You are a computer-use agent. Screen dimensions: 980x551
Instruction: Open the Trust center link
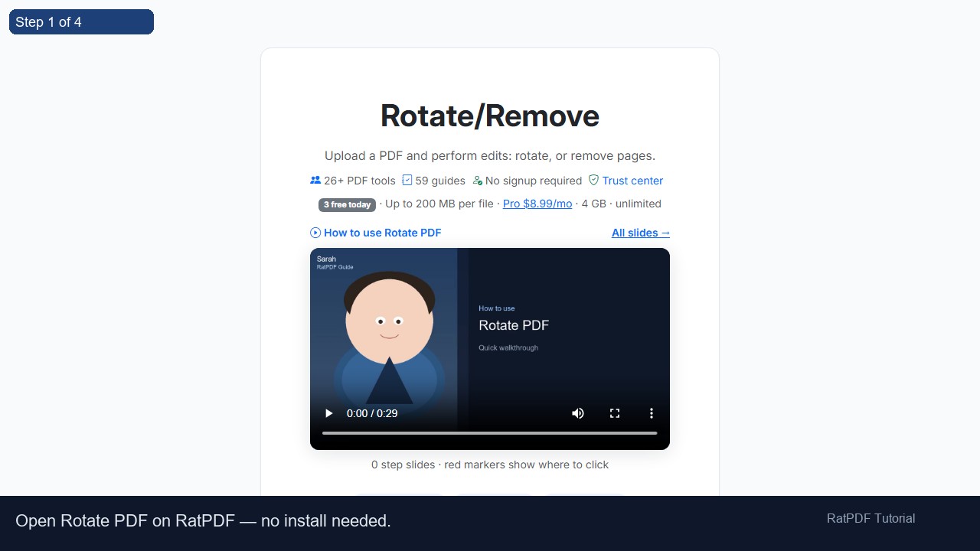click(x=632, y=181)
